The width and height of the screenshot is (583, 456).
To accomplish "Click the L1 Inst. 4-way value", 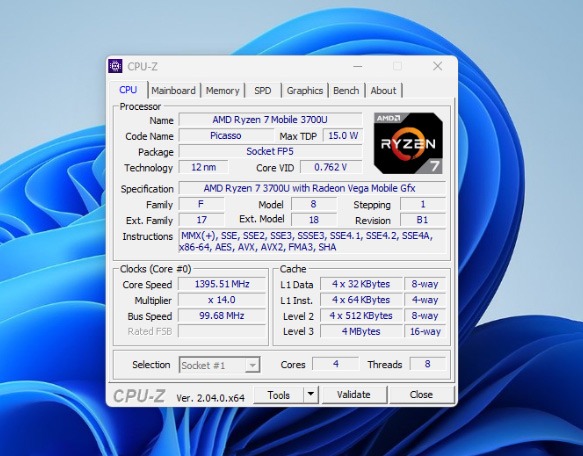I will point(425,300).
